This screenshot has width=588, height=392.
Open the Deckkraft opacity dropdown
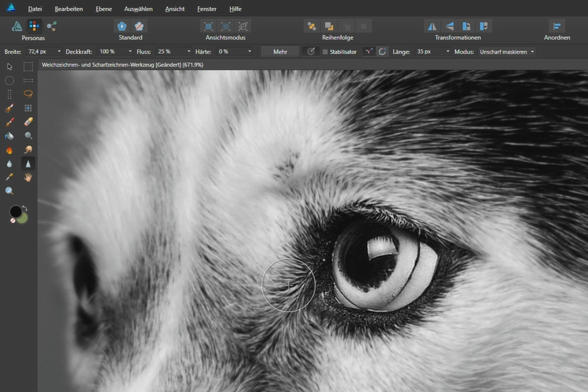[x=130, y=51]
